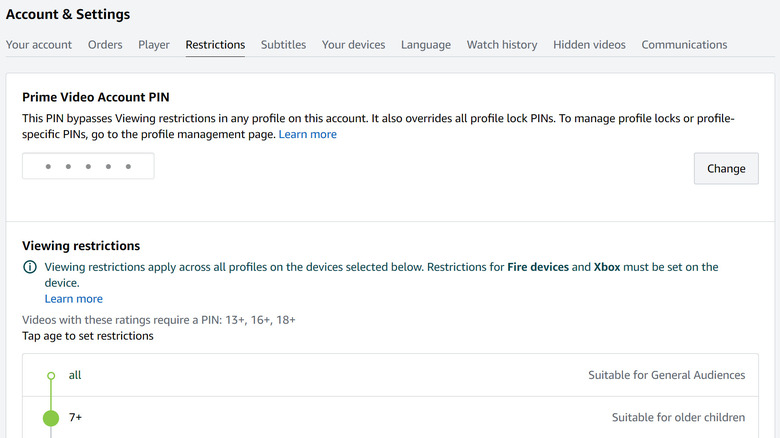Go to the Player tab
This screenshot has height=438, width=780.
pos(154,45)
